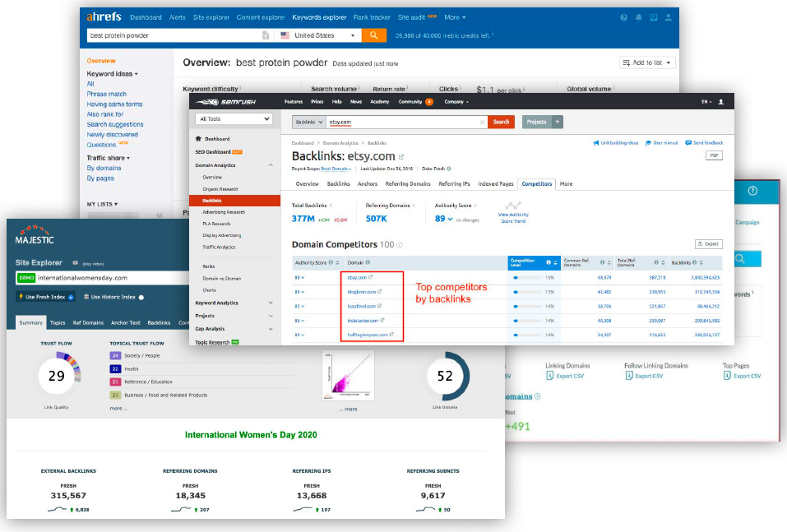Click the orange Ahrefs search magnifier button
Image resolution: width=787 pixels, height=532 pixels.
tap(373, 35)
